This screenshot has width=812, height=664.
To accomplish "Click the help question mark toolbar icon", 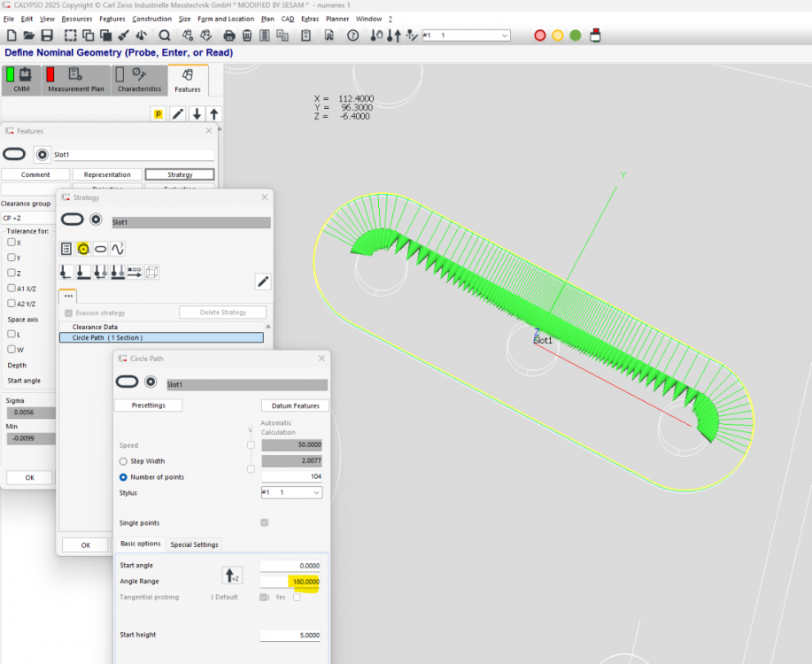I will tap(352, 35).
